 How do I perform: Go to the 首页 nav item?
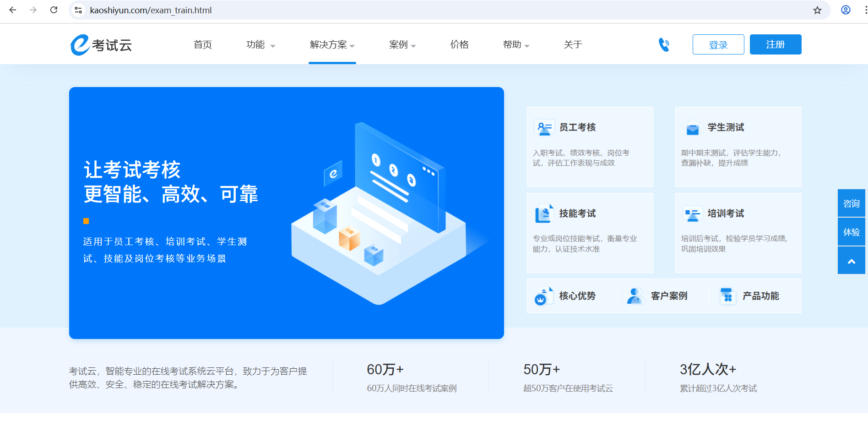202,45
